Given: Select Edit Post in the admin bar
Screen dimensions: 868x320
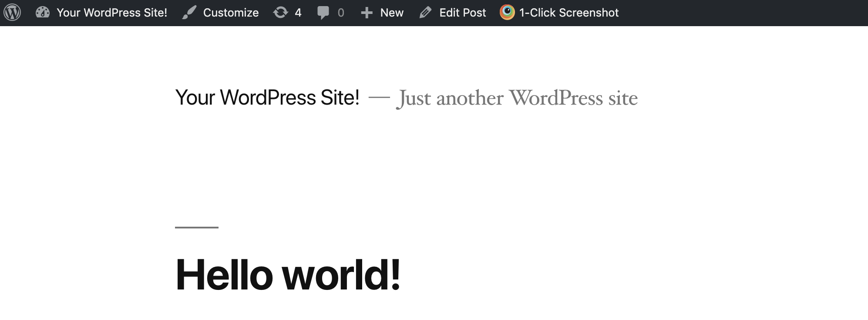Looking at the screenshot, I should (x=463, y=13).
